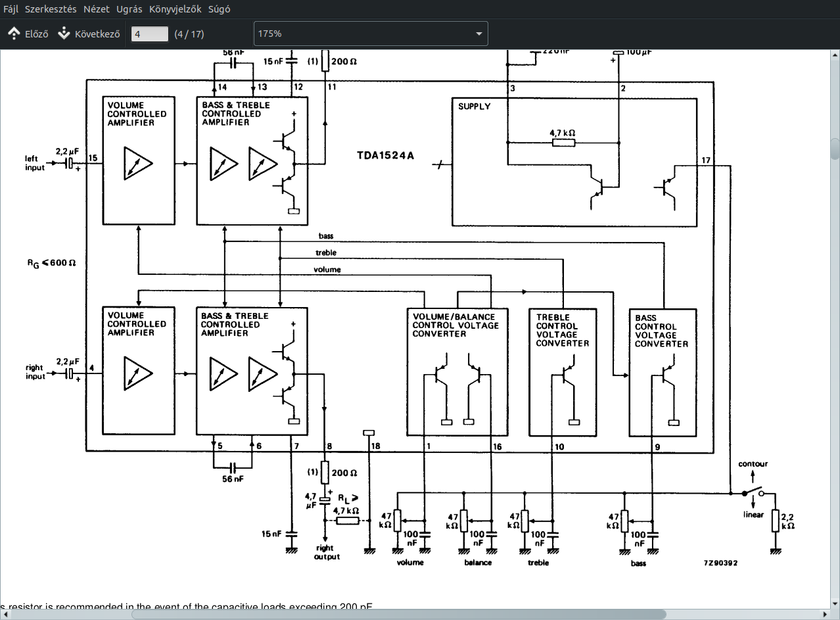Click the 'right input' label

[35, 372]
